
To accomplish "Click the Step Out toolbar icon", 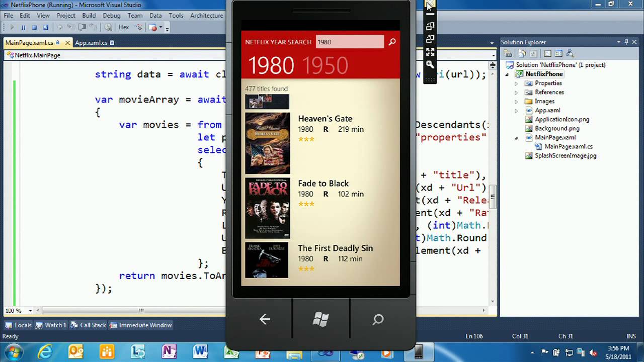I will click(94, 28).
